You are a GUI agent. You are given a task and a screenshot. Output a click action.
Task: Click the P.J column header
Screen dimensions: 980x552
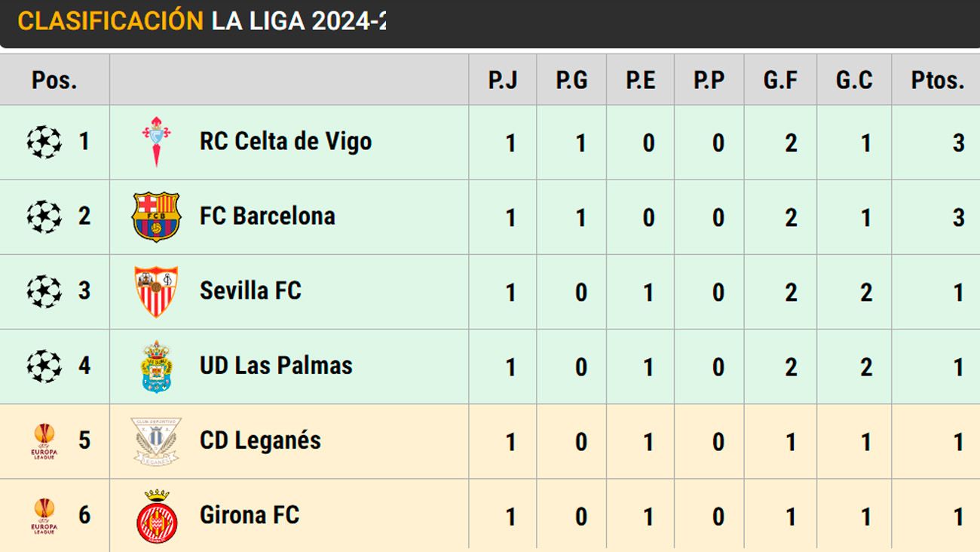(503, 80)
